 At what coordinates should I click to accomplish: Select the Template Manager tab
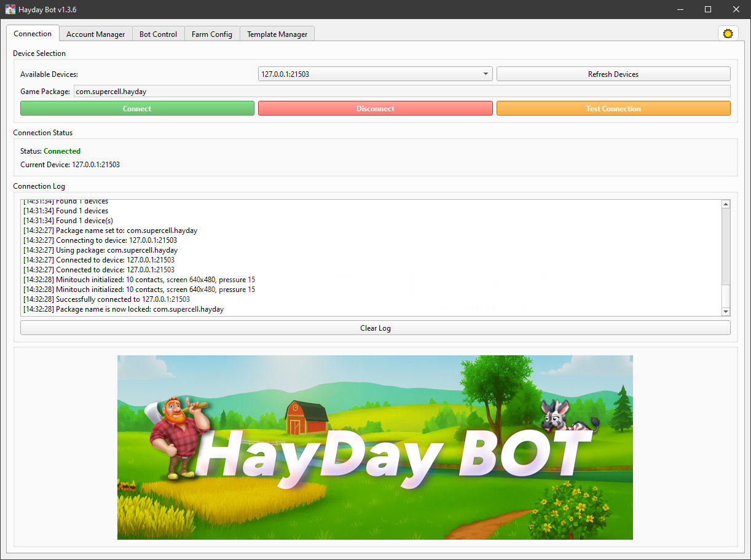277,34
